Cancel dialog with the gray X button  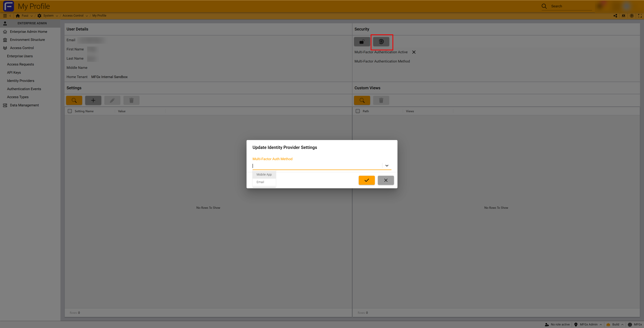[x=386, y=180]
